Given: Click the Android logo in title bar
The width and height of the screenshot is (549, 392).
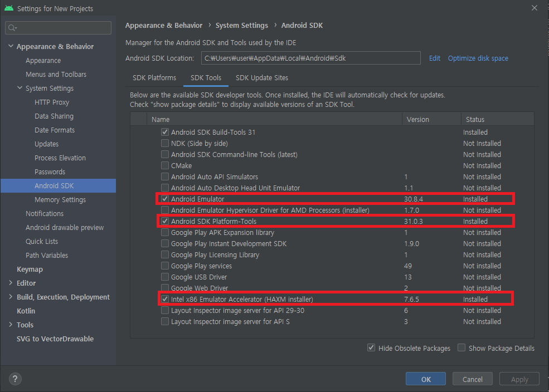Looking at the screenshot, I should pos(9,8).
